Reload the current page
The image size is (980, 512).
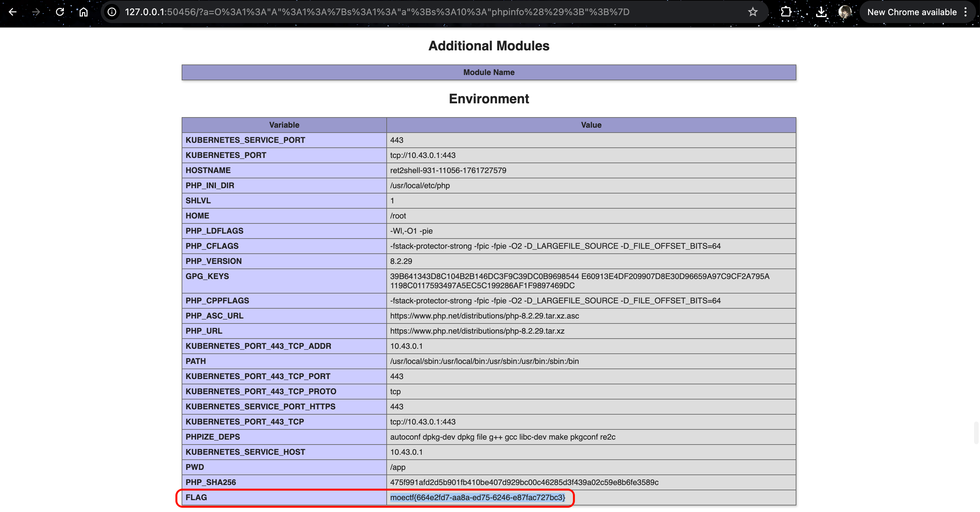(60, 12)
